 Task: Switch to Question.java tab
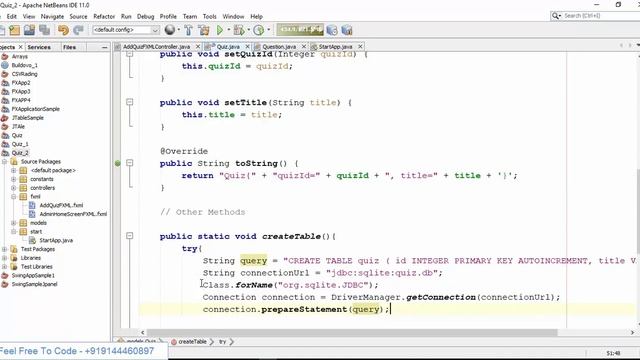tap(279, 47)
